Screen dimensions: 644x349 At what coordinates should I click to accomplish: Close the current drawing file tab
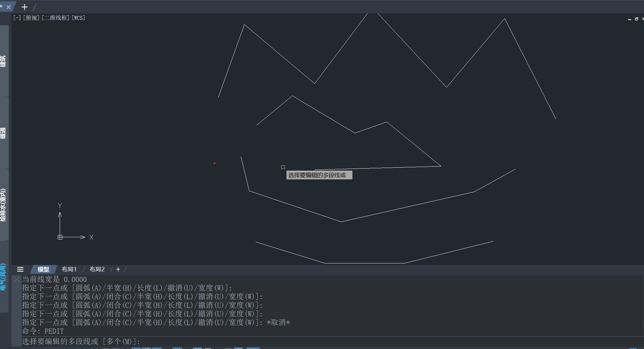(9, 7)
